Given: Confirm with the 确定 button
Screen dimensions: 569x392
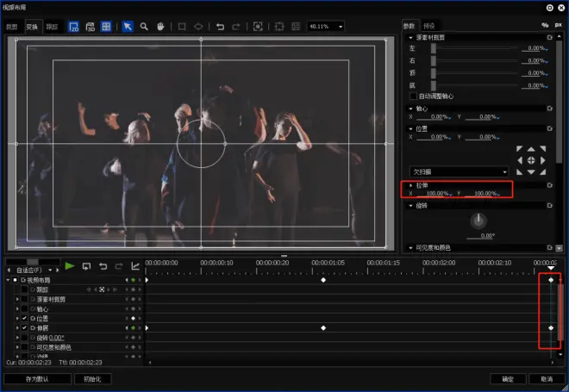Looking at the screenshot, I should (x=508, y=379).
